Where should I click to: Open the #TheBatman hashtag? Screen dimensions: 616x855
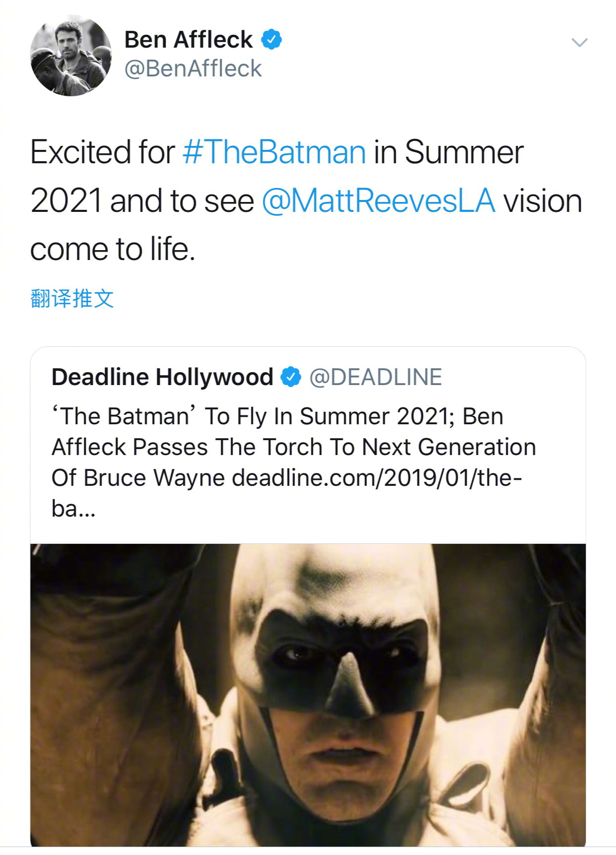[274, 152]
